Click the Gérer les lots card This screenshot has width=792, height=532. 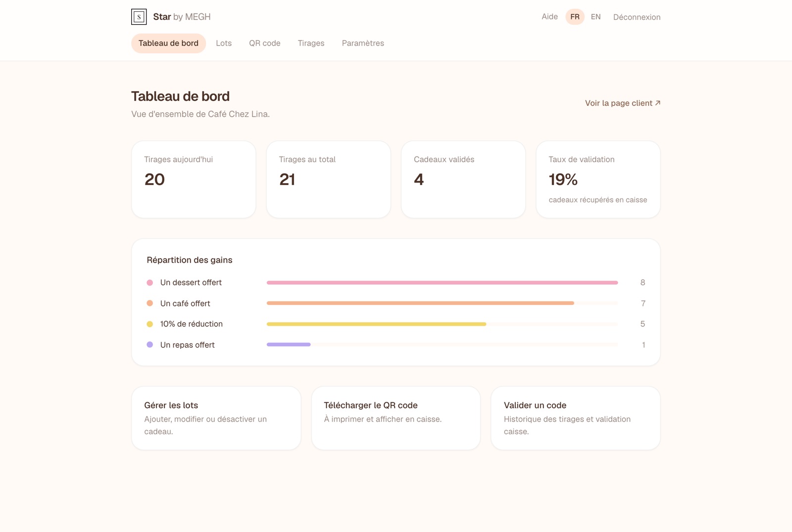(216, 418)
